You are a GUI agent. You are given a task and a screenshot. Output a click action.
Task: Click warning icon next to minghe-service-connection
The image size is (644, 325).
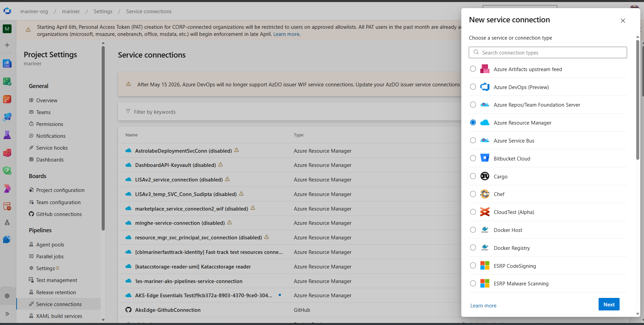229,222
